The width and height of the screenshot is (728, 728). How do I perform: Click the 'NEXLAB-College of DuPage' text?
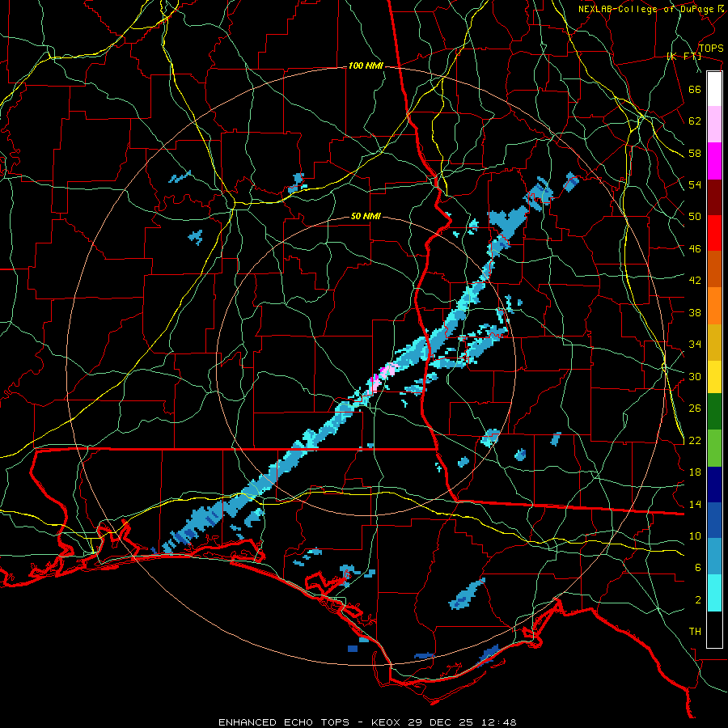pos(645,9)
